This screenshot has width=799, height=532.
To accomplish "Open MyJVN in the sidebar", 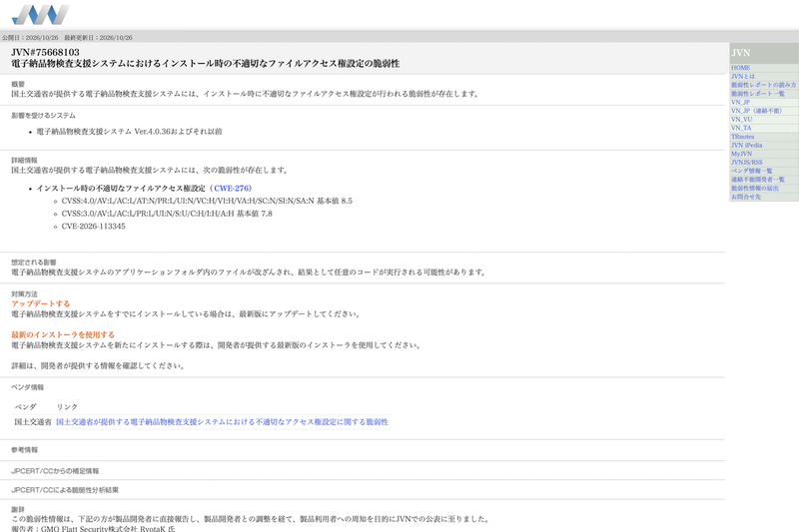I will tap(741, 154).
